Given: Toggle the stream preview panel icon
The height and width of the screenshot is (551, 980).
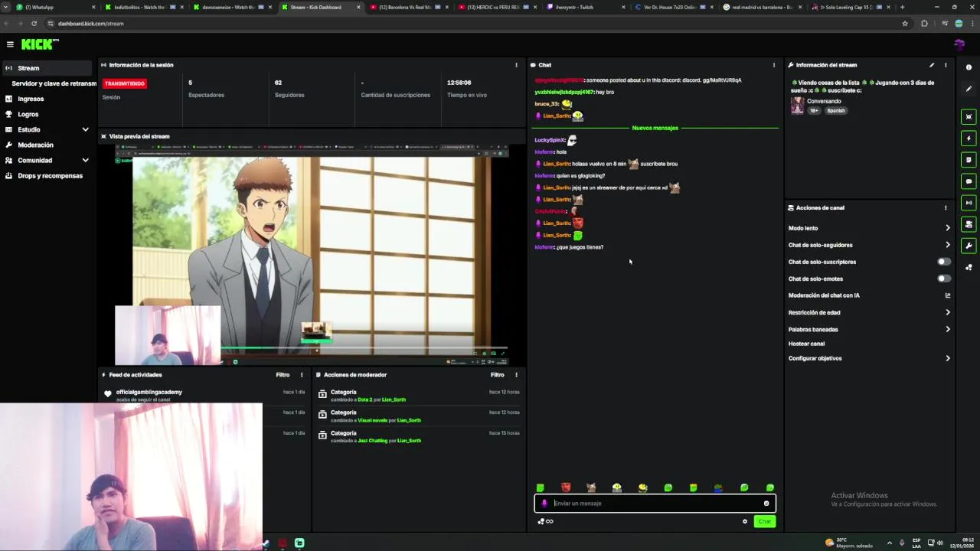Looking at the screenshot, I should point(969,117).
